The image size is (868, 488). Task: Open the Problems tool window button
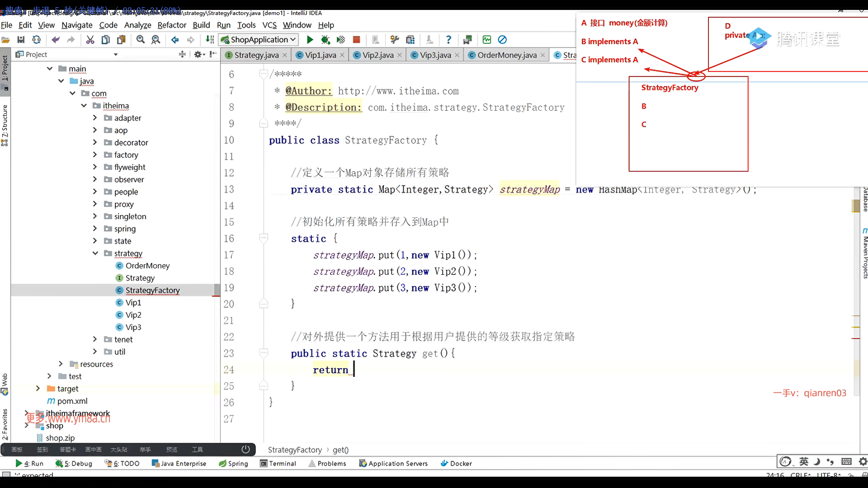pyautogui.click(x=327, y=463)
